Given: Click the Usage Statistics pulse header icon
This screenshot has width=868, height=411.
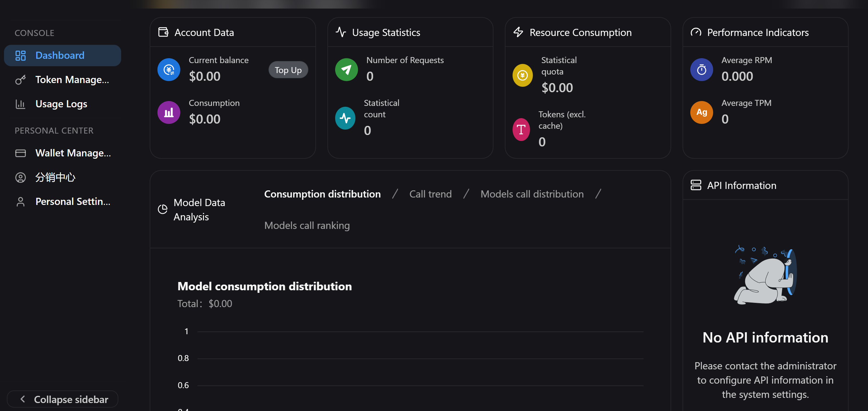Looking at the screenshot, I should coord(341,32).
